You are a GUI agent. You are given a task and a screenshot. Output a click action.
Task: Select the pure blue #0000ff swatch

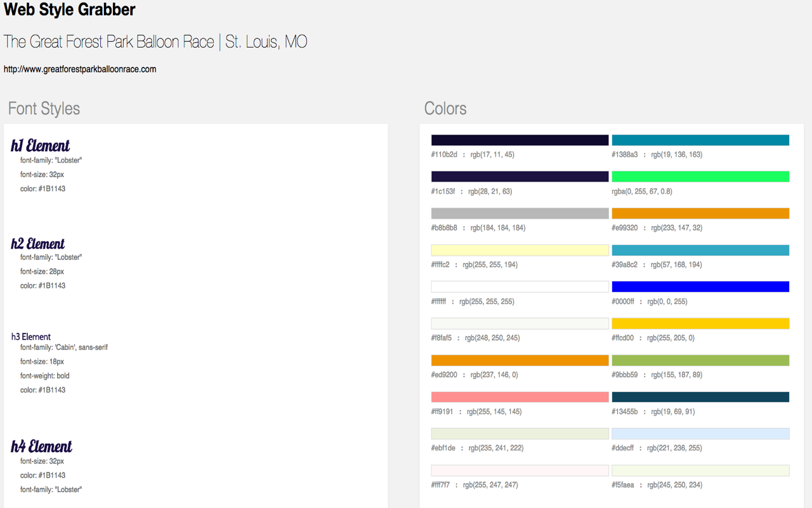[700, 287]
